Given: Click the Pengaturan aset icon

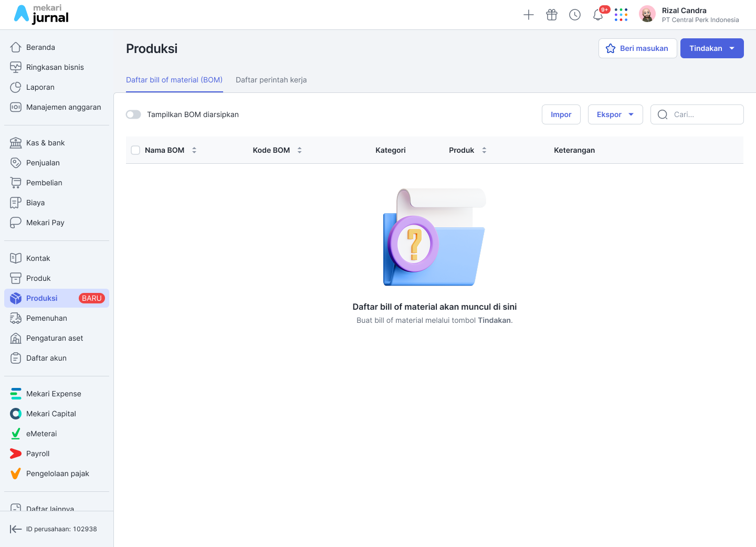Looking at the screenshot, I should [x=16, y=338].
